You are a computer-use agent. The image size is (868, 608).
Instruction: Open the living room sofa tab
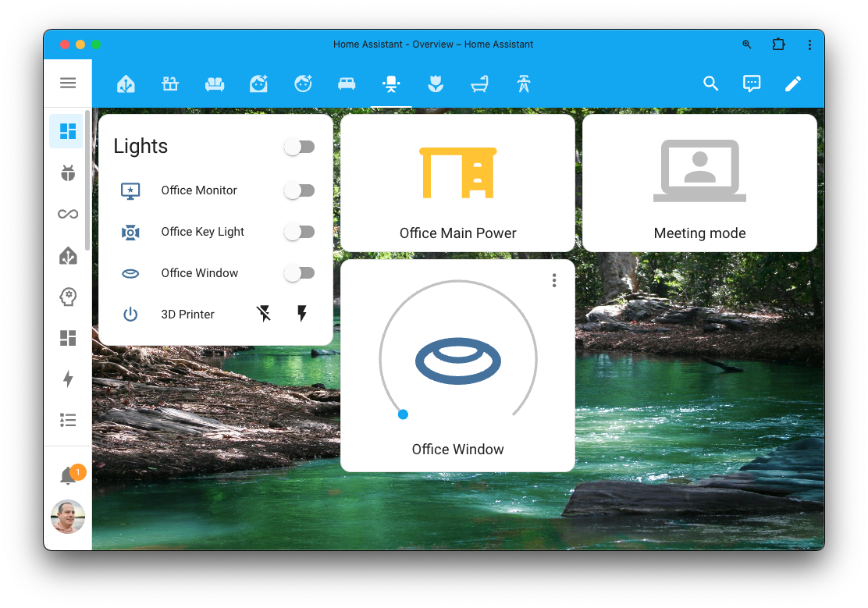point(214,84)
